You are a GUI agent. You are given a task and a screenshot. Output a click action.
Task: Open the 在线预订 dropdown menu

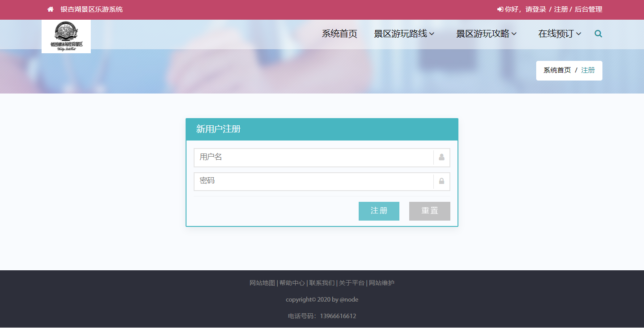coord(559,34)
